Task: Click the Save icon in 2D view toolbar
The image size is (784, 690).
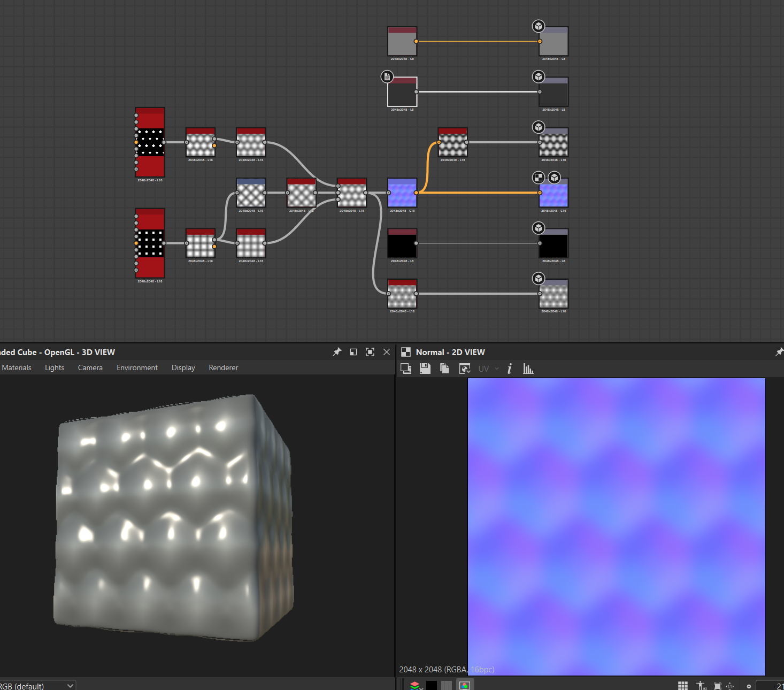Action: tap(425, 369)
